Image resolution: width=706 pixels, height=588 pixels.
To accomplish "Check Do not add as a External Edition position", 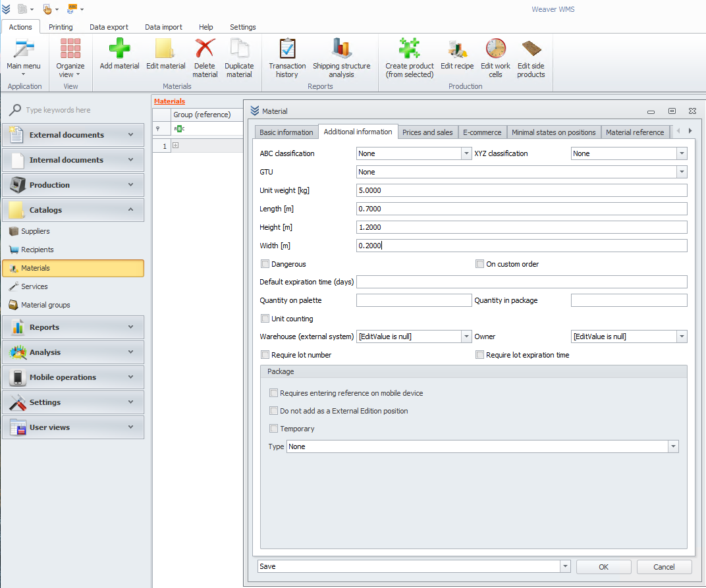I will [274, 411].
